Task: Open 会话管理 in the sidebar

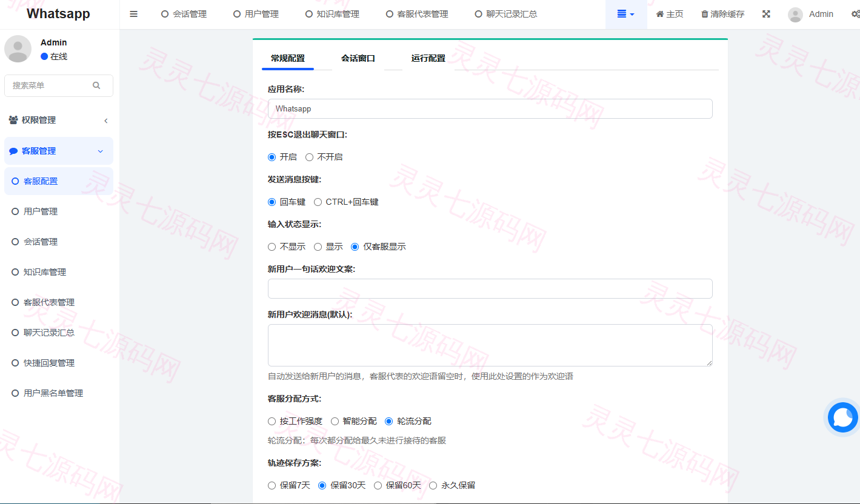Action: [x=59, y=242]
